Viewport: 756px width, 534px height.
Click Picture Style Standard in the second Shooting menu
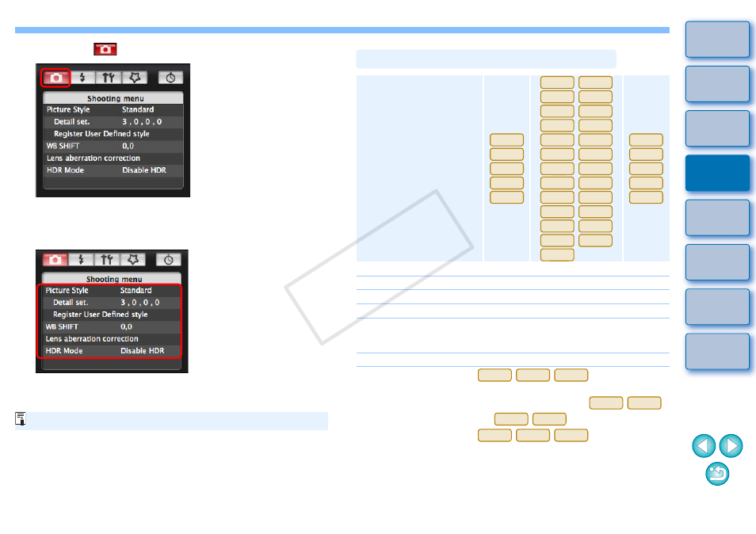(110, 291)
